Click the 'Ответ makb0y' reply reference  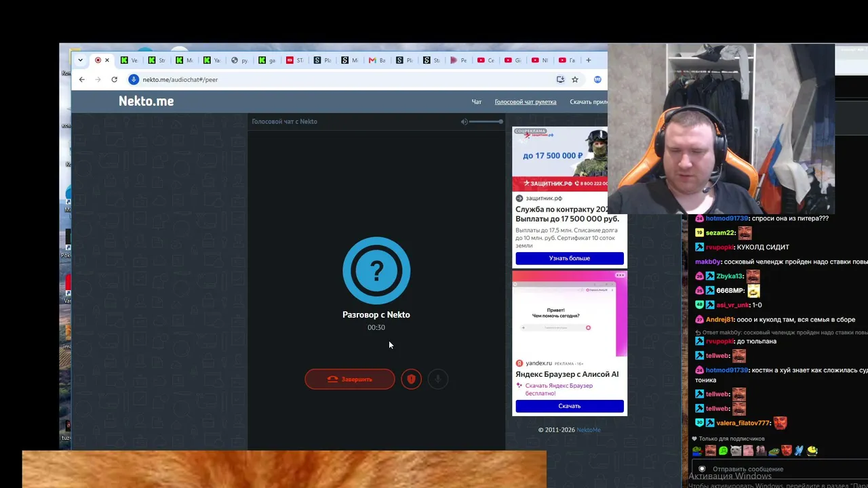click(781, 333)
